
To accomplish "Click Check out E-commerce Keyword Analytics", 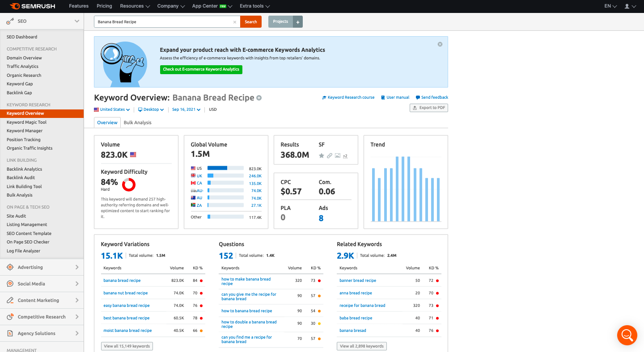I will (x=201, y=70).
